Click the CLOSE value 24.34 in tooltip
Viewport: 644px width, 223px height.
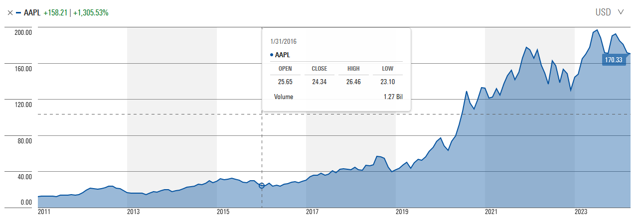[319, 82]
